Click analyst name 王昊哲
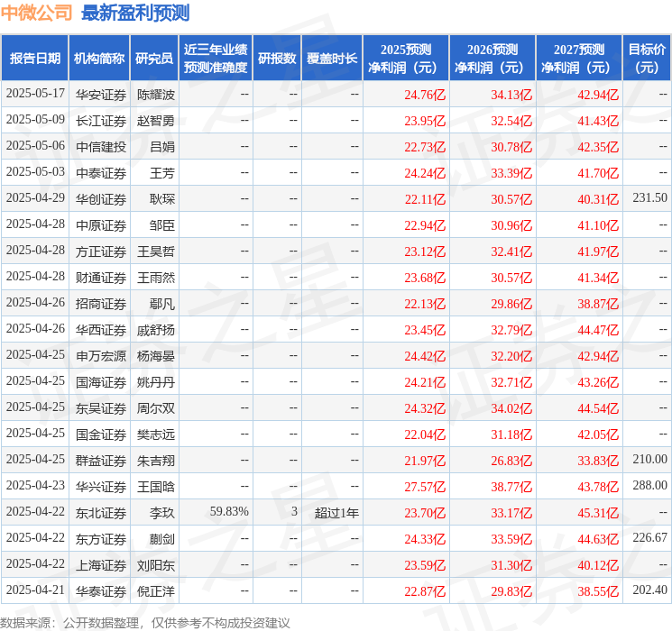 [155, 251]
